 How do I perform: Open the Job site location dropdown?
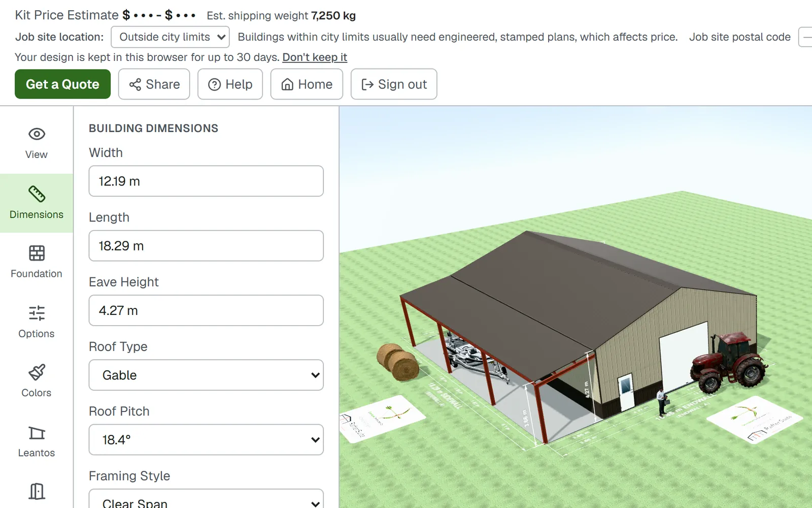point(170,37)
